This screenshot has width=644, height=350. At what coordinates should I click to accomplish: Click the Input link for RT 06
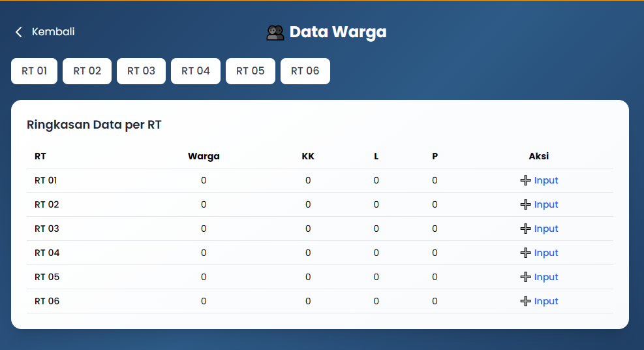pos(546,302)
